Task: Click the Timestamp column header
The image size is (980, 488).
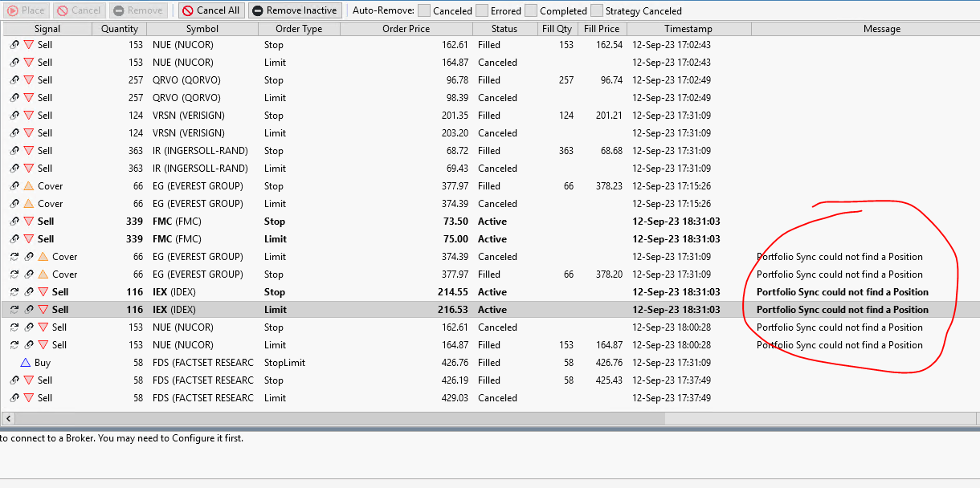Action: pos(688,29)
